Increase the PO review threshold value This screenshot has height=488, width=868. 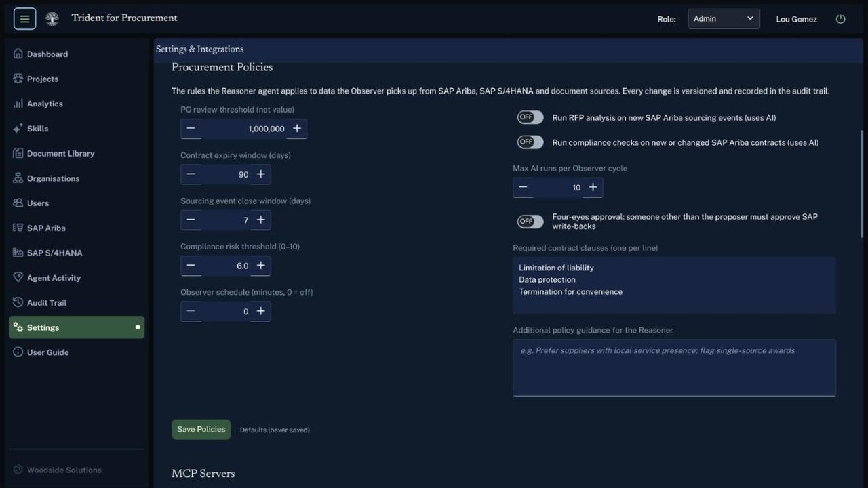[297, 129]
